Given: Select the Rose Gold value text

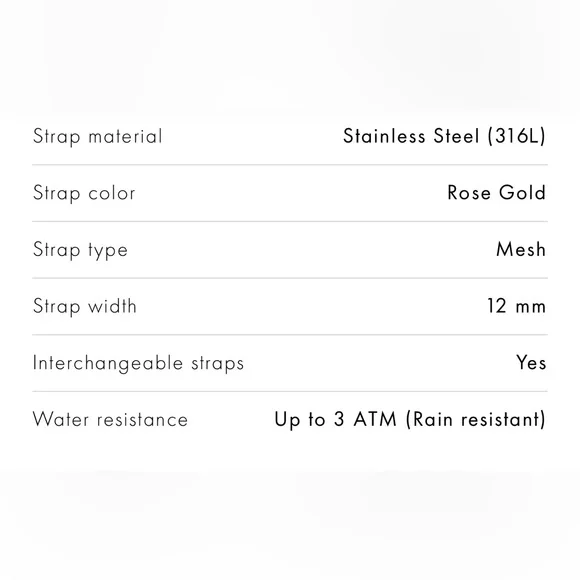Looking at the screenshot, I should pos(496,193).
